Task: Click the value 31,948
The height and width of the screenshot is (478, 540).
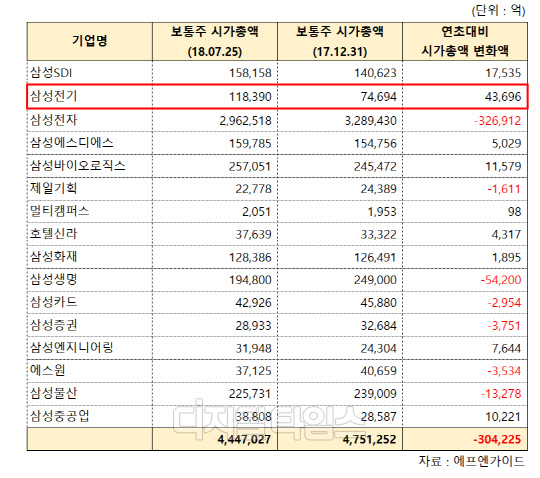Action: 253,349
